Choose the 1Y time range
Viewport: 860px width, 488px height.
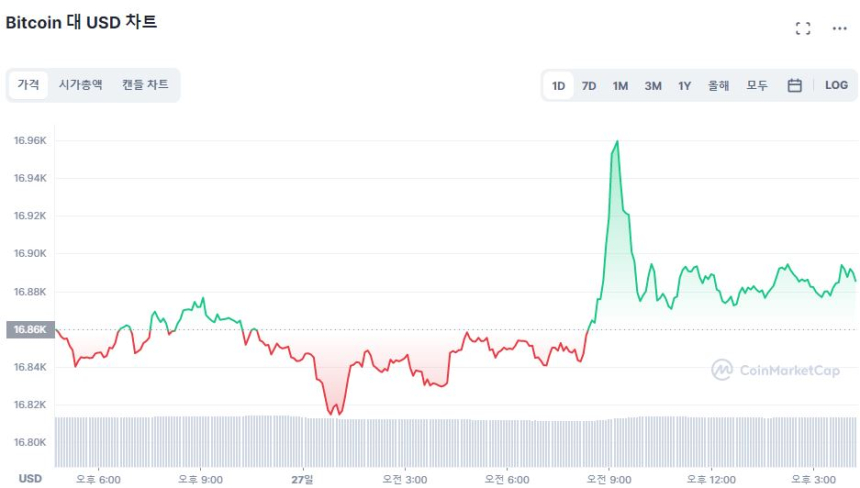click(684, 86)
